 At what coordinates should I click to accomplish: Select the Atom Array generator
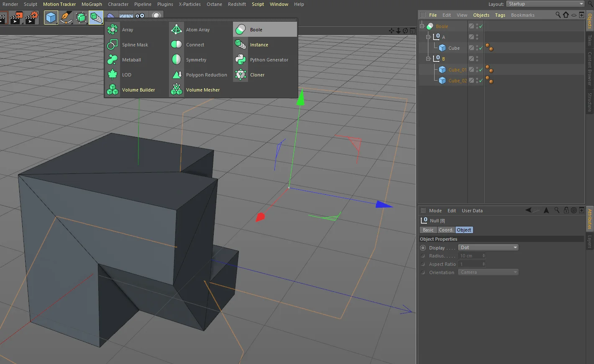tap(201, 30)
